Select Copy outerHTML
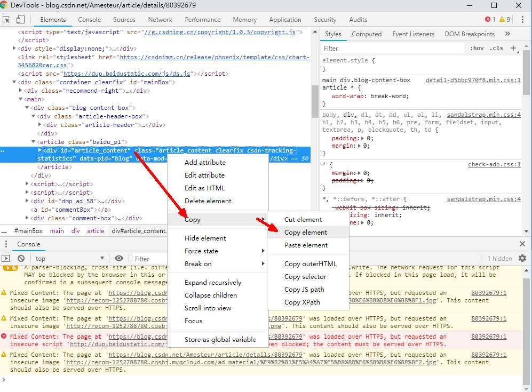Image resolution: width=532 pixels, height=392 pixels. (308, 264)
